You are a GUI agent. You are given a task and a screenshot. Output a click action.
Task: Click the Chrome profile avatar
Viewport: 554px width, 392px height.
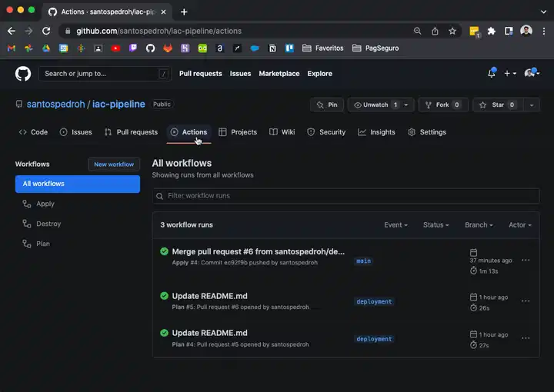[x=526, y=31]
